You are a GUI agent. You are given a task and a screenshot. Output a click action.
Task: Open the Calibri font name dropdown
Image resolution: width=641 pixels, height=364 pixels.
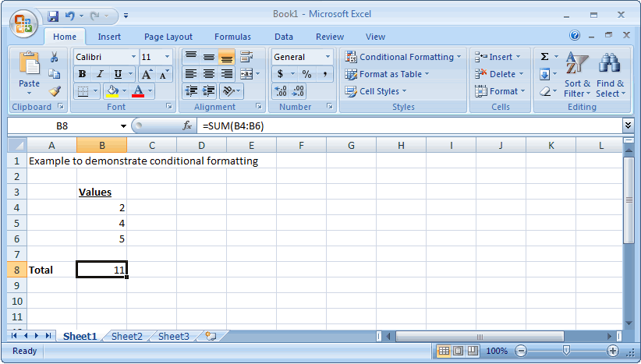pyautogui.click(x=133, y=57)
